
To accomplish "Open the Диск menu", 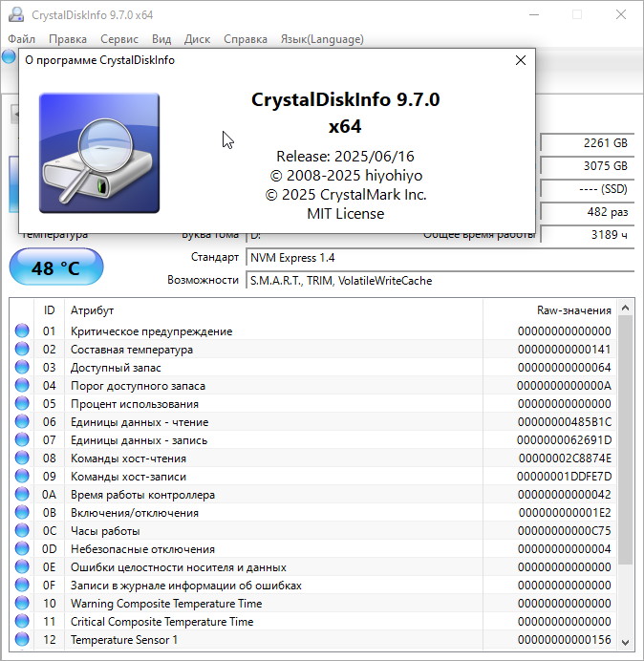I will (x=197, y=39).
